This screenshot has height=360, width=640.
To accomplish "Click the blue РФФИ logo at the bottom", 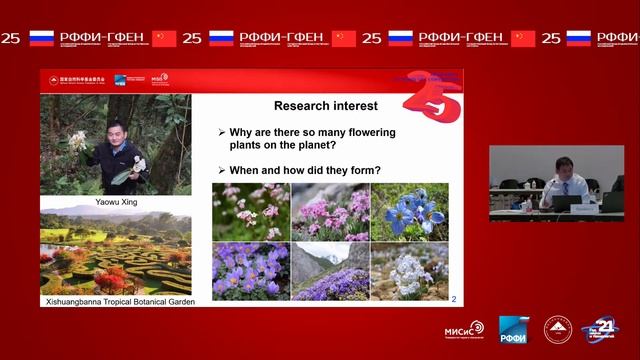I will [514, 330].
